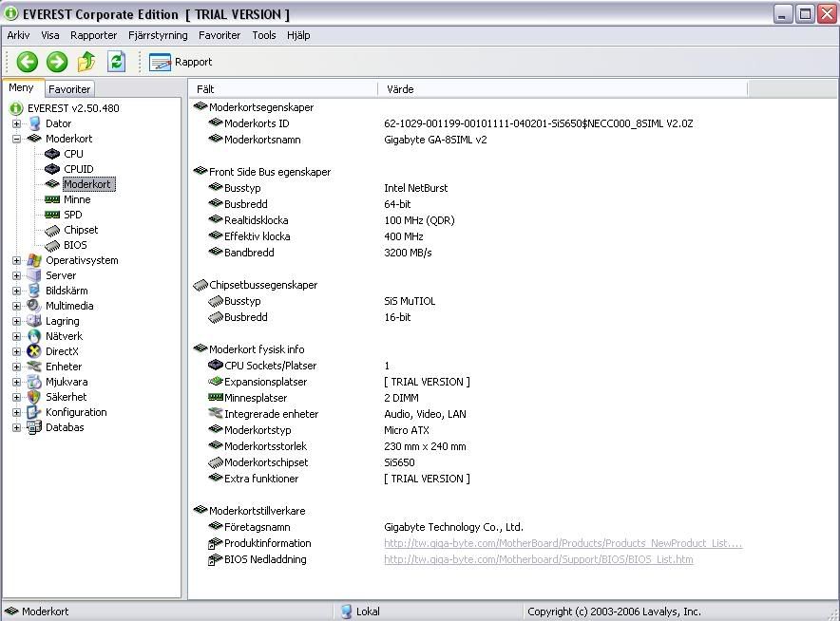
Task: Open the BIOS Nedladdning link
Action: [x=538, y=559]
